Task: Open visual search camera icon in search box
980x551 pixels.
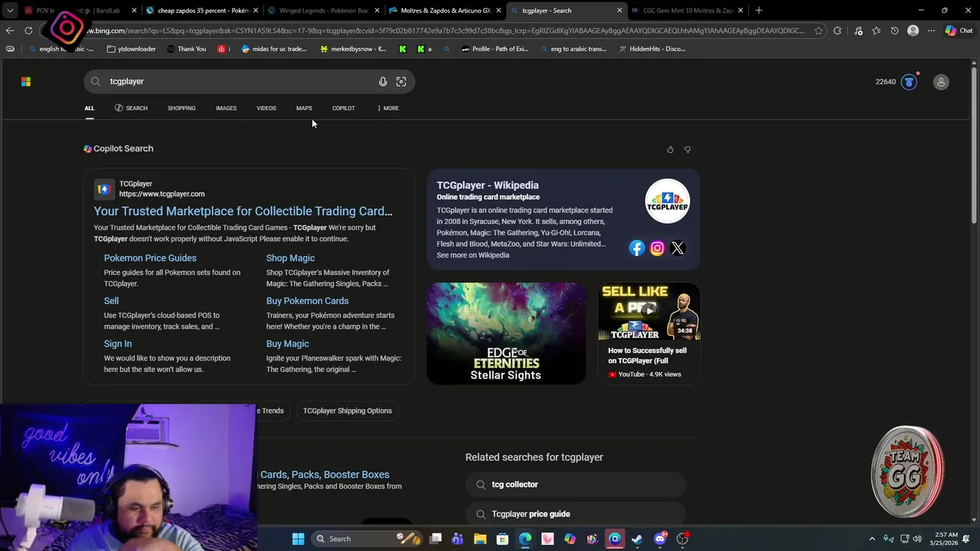Action: [401, 81]
